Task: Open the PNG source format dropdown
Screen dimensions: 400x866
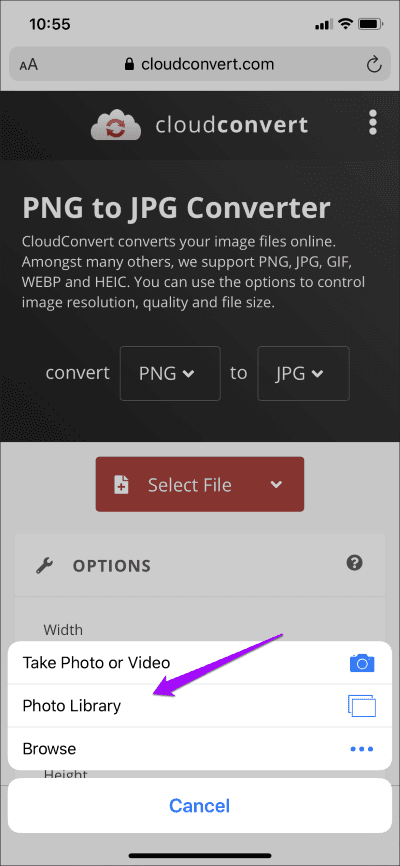Action: coord(170,373)
